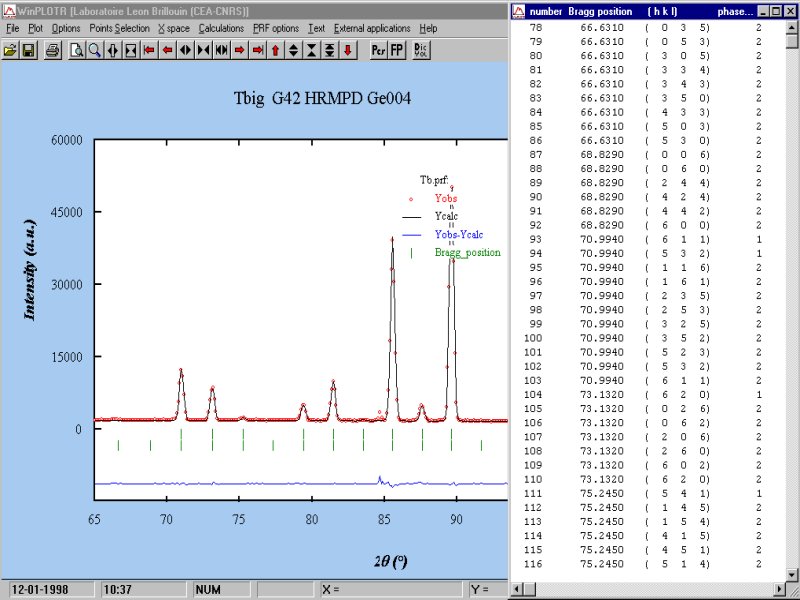The width and height of the screenshot is (800, 600).
Task: Click the Bragg_position legend label
Action: click(467, 253)
